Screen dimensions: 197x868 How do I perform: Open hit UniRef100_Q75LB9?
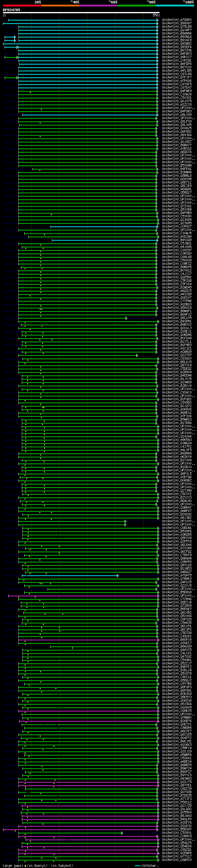pyautogui.click(x=176, y=26)
